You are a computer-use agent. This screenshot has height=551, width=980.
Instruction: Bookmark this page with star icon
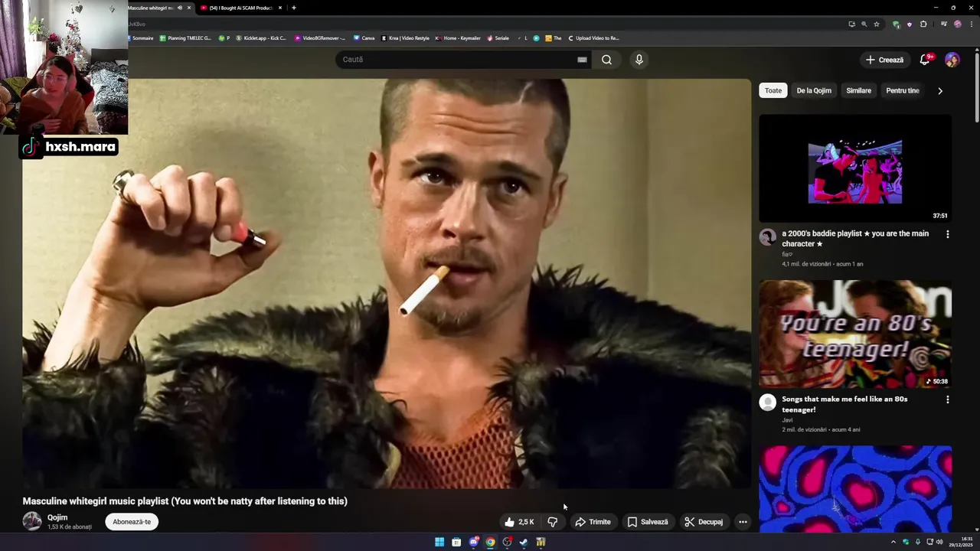[877, 24]
